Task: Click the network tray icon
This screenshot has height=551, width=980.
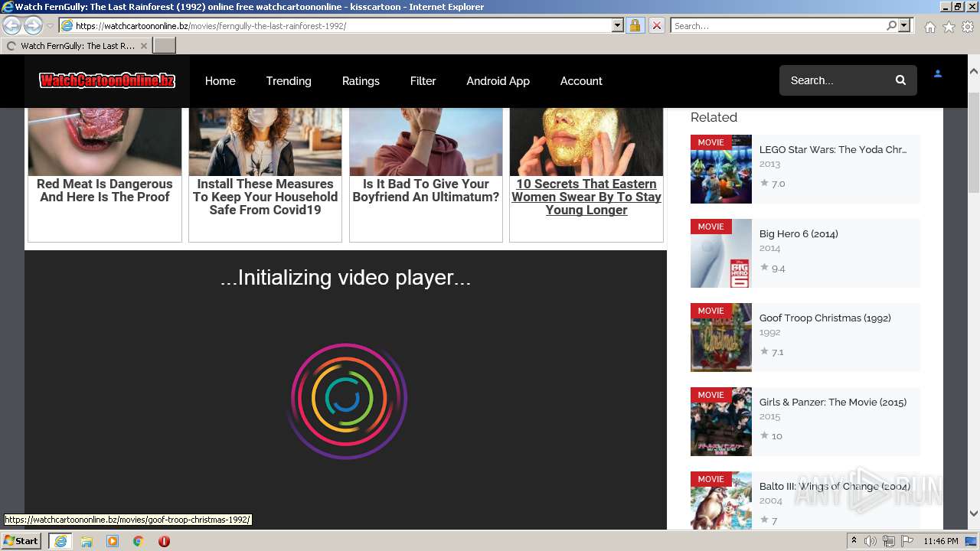Action: pyautogui.click(x=889, y=541)
